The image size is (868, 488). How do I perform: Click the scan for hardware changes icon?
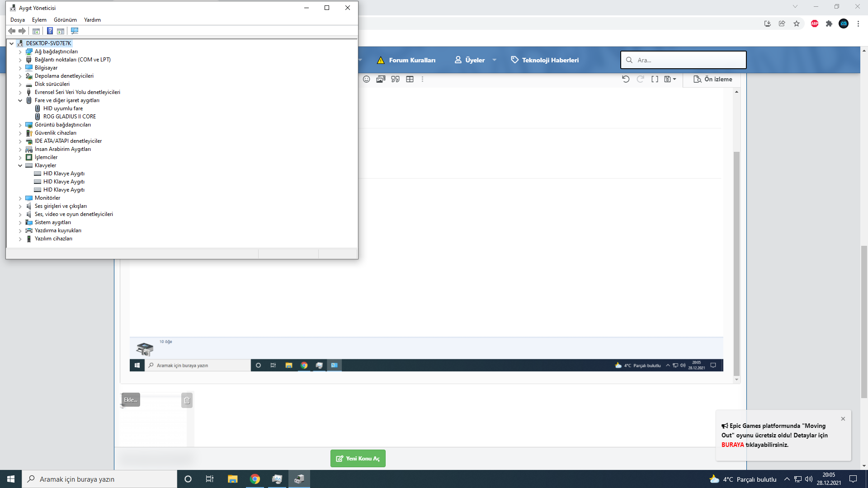(75, 31)
